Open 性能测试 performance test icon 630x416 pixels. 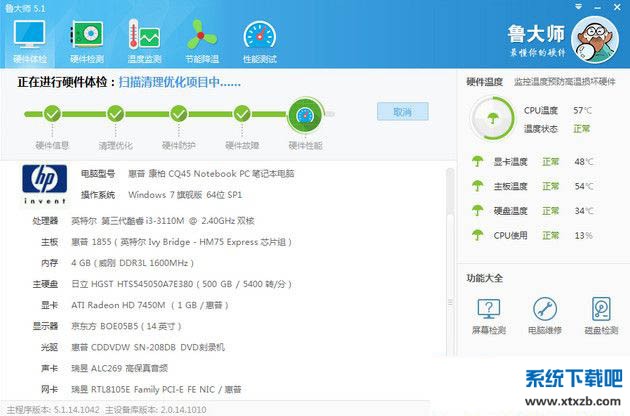[x=261, y=40]
